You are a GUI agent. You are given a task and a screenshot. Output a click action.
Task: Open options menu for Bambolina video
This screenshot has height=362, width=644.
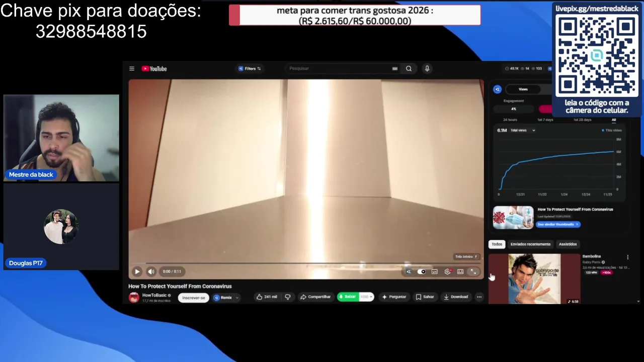coord(627,257)
